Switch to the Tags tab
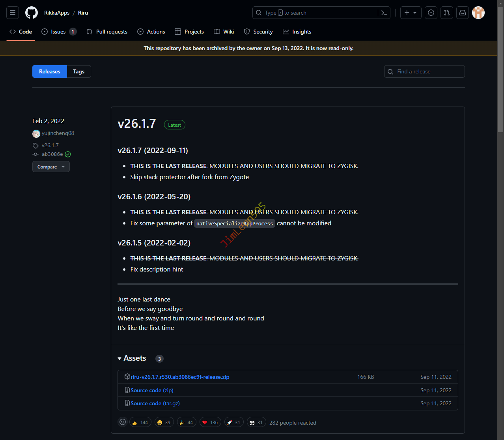The image size is (504, 440). (79, 71)
